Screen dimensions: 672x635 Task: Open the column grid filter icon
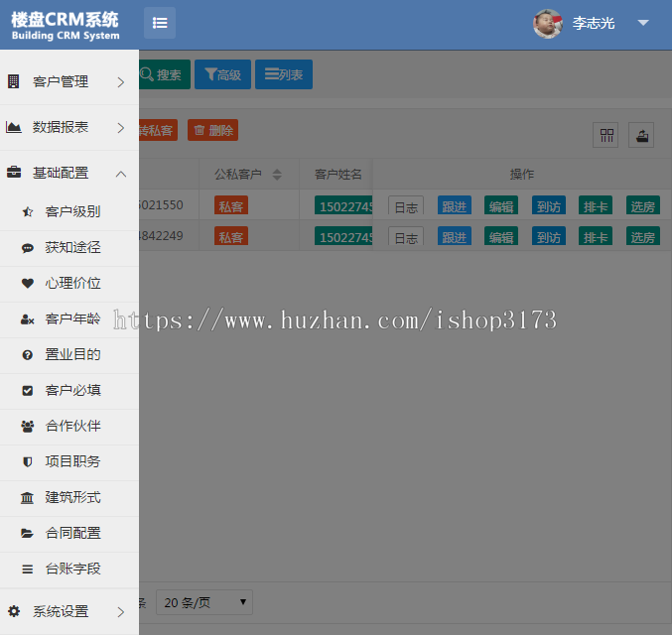point(605,135)
